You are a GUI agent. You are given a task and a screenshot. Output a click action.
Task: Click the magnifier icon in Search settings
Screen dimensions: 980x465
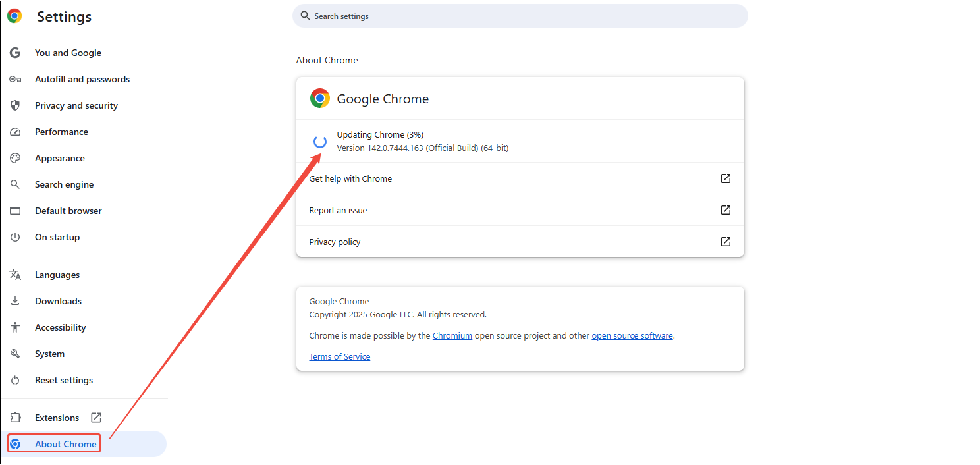pyautogui.click(x=305, y=16)
